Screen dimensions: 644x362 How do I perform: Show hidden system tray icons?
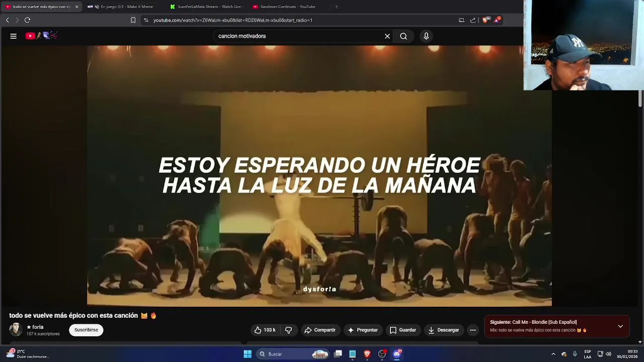553,354
